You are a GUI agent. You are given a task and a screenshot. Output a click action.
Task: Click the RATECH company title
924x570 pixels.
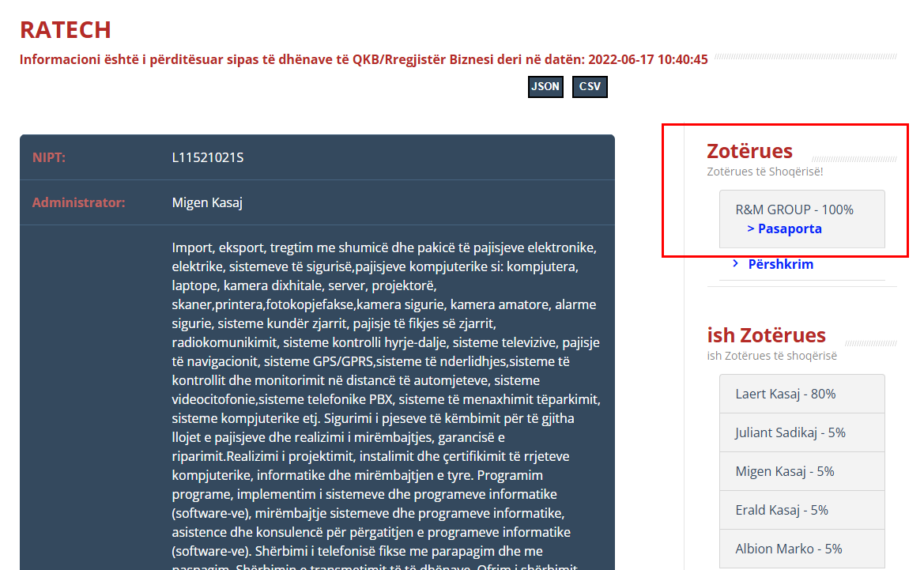point(66,29)
